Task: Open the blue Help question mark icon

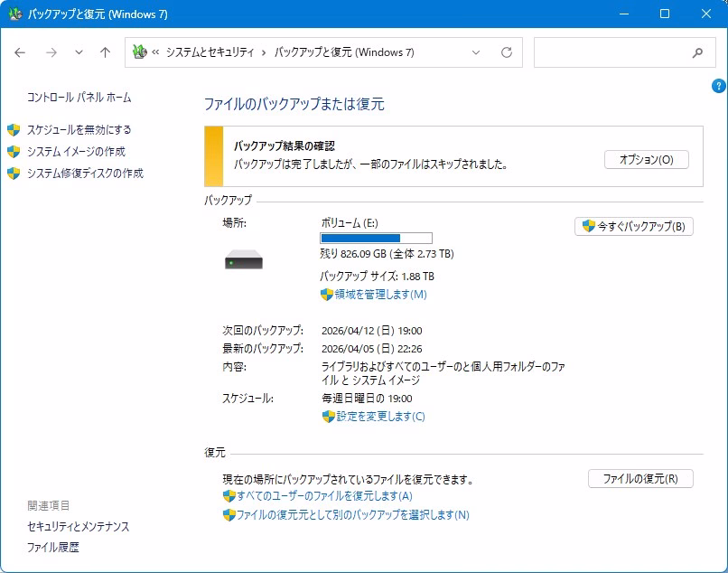Action: click(719, 86)
